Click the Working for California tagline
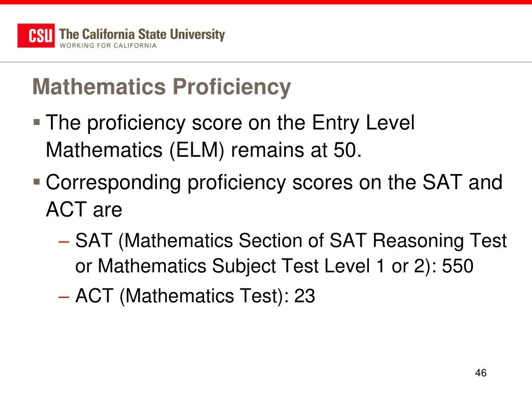The width and height of the screenshot is (532, 399). coord(108,46)
